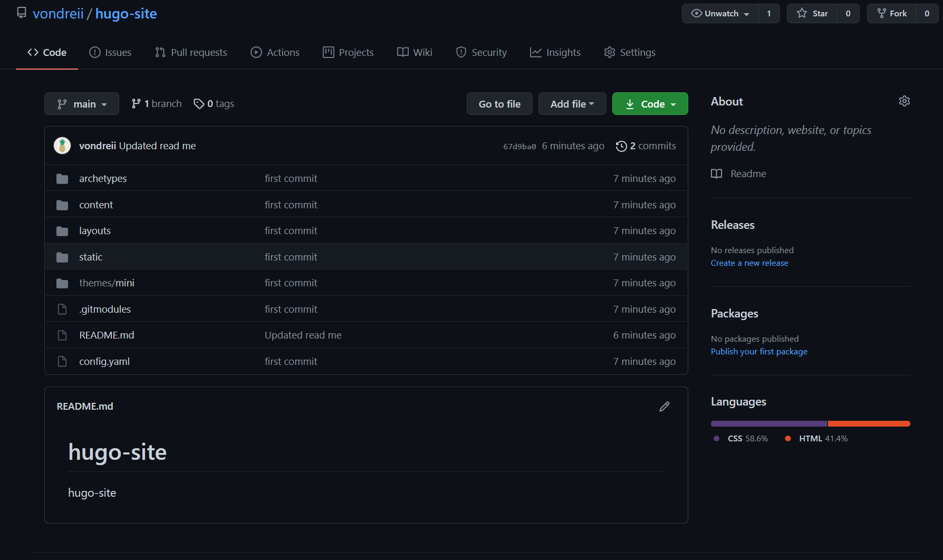943x560 pixels.
Task: Star this repository
Action: point(812,13)
